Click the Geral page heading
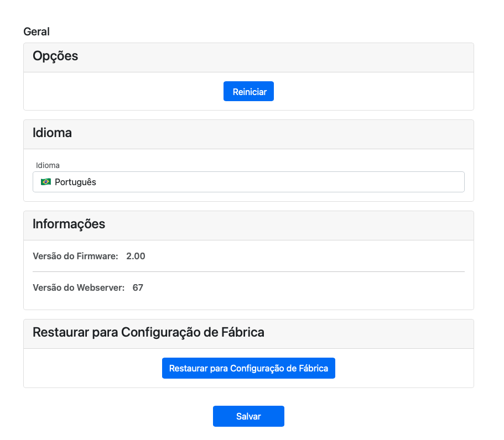The height and width of the screenshot is (440, 504). pyautogui.click(x=37, y=32)
